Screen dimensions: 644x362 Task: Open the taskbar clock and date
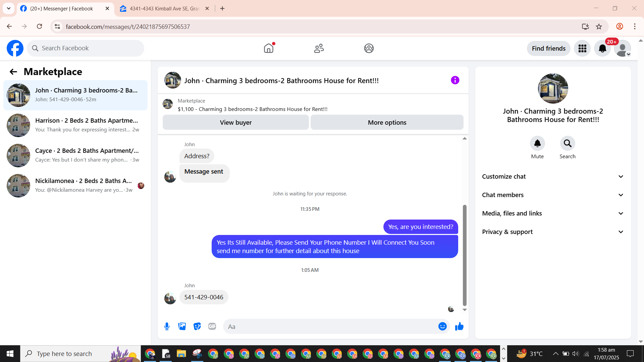606,354
